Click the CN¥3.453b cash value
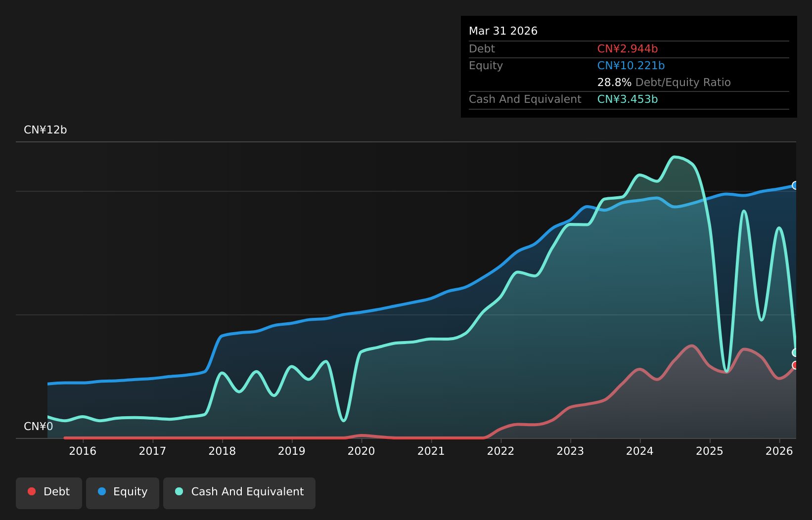 628,99
